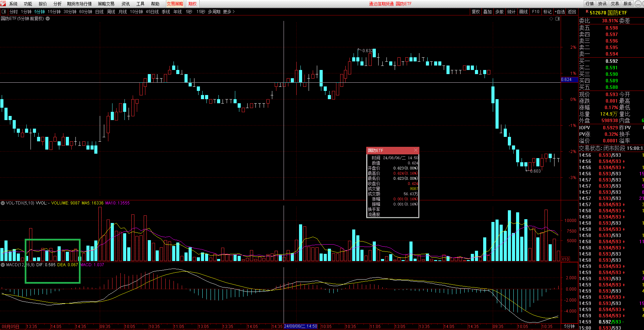Switch to 季线 quarterly chart
The height and width of the screenshot is (330, 644).
click(166, 12)
